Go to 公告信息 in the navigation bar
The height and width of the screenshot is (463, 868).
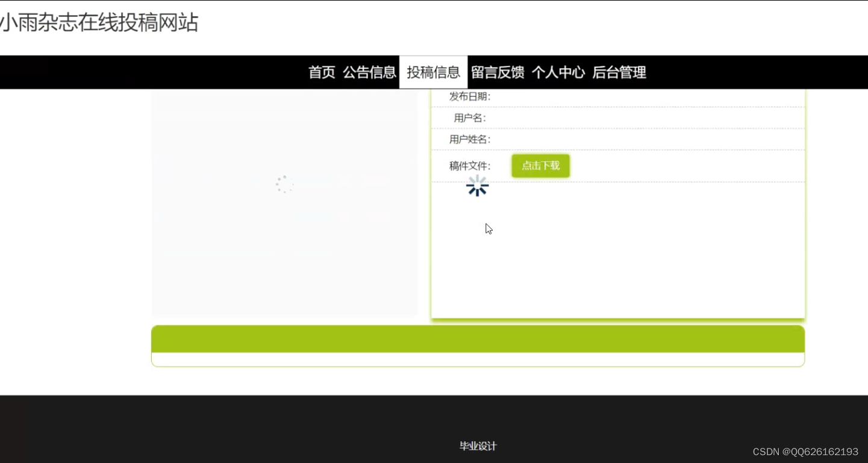pyautogui.click(x=369, y=72)
